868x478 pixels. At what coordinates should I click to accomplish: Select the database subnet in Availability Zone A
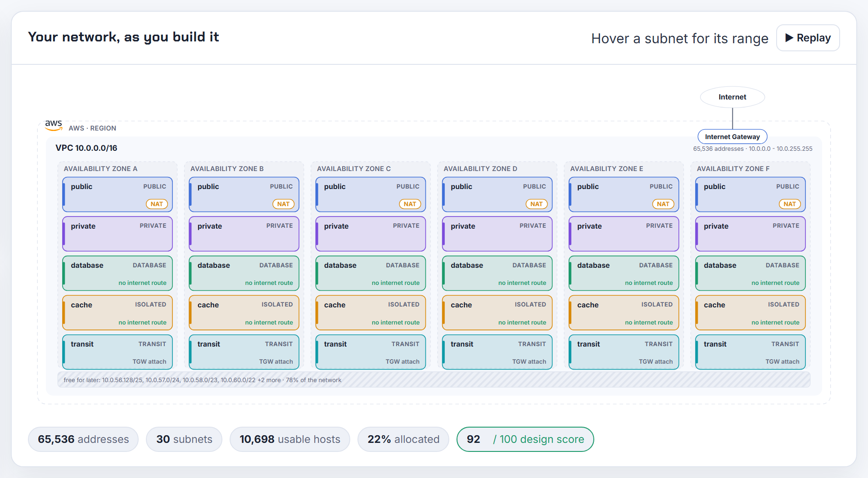[x=118, y=273]
